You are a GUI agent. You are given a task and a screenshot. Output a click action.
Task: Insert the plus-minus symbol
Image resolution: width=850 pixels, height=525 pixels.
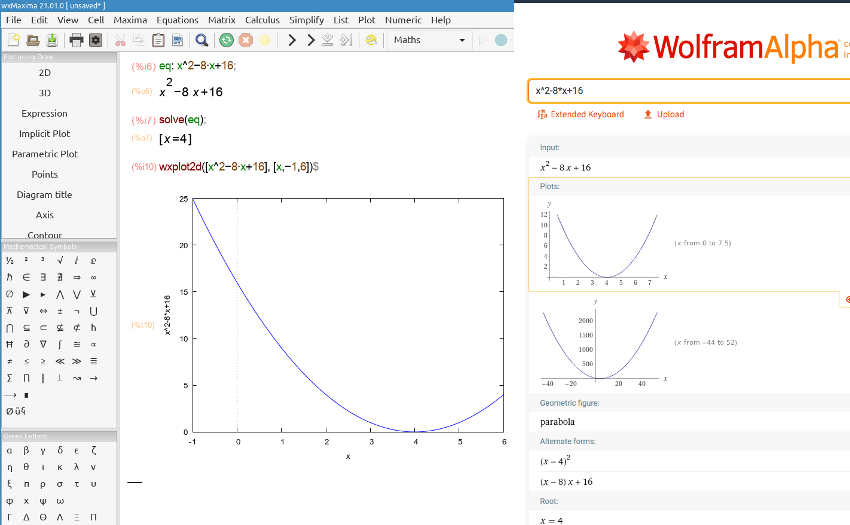coord(60,311)
